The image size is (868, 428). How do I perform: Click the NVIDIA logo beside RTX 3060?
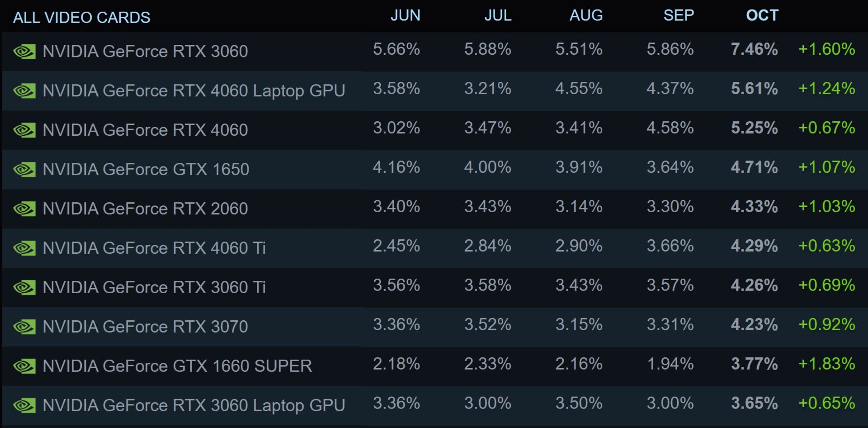pos(24,52)
